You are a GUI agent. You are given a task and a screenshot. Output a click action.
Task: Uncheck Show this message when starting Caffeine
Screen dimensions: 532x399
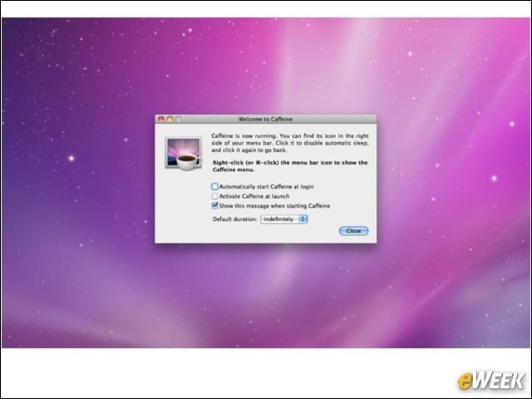click(214, 205)
